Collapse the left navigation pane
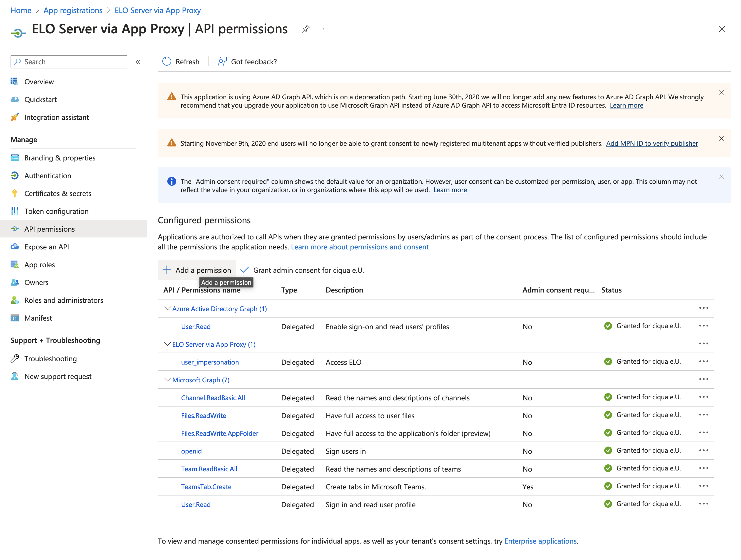This screenshot has height=560, width=741. [138, 62]
